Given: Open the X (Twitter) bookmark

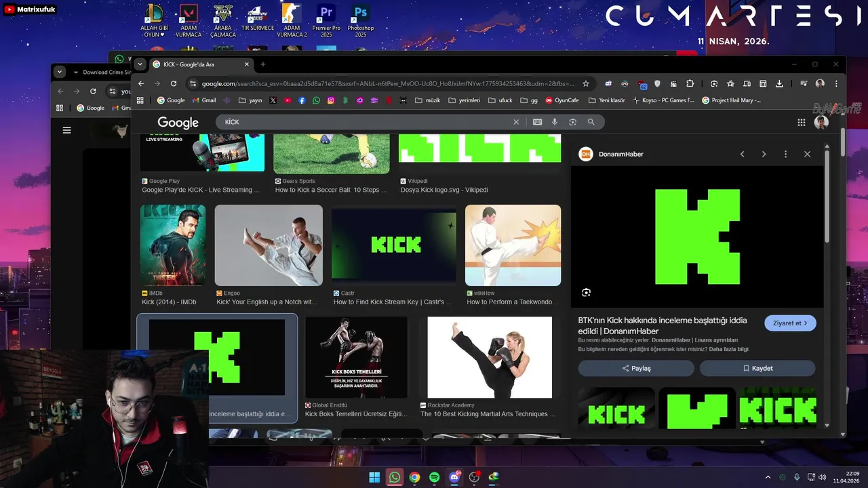Looking at the screenshot, I should tap(273, 100).
